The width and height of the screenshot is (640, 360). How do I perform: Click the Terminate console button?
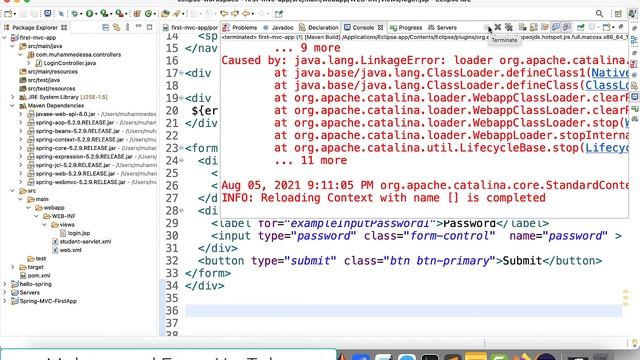pyautogui.click(x=487, y=27)
